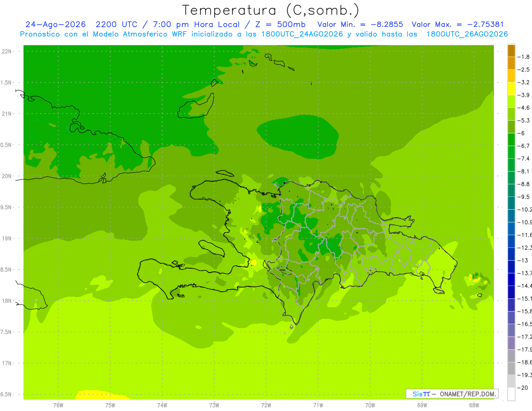Click the "2200 UTC" time text
The width and height of the screenshot is (532, 411).
[116, 24]
